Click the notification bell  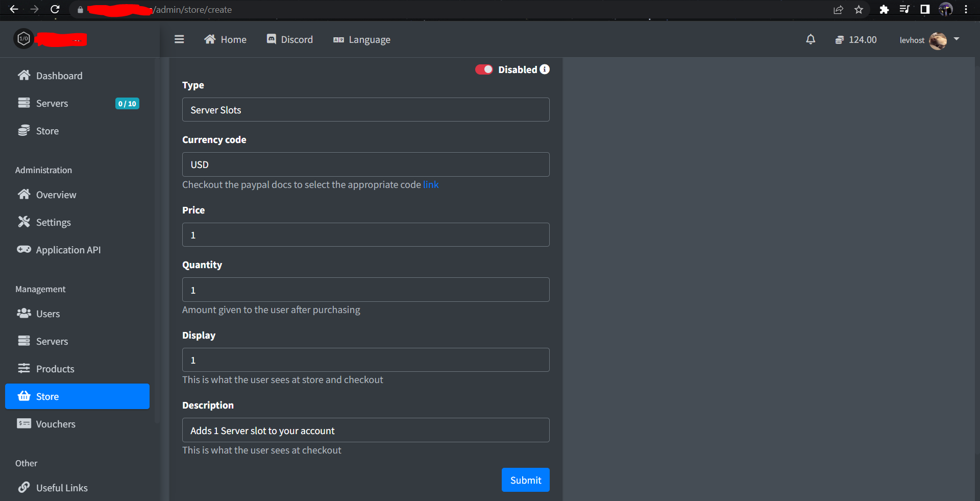click(x=811, y=39)
